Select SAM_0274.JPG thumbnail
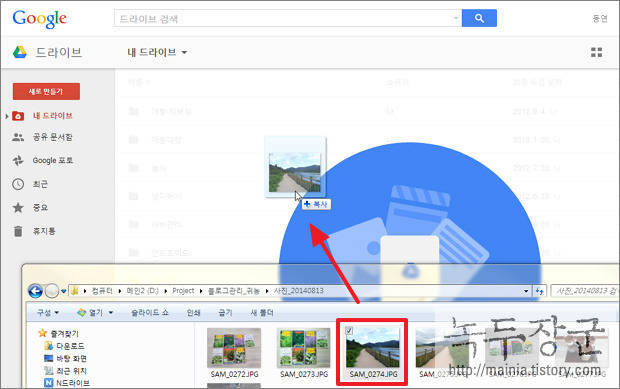 point(372,348)
